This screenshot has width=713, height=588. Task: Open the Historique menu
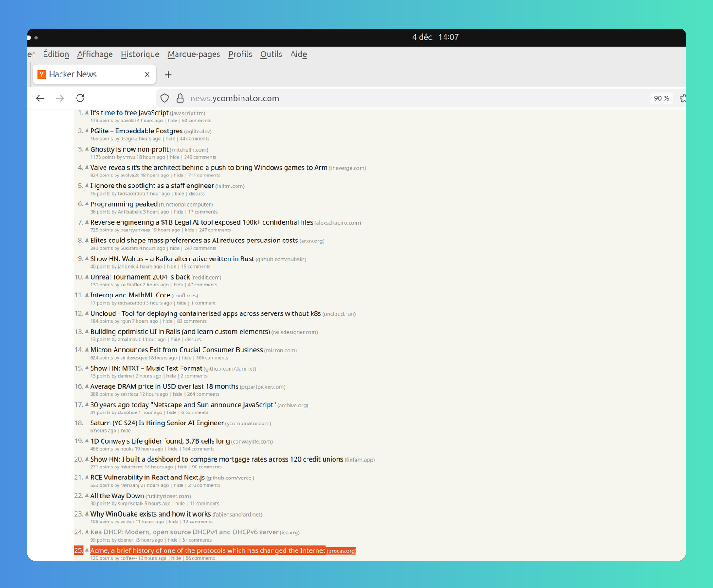(140, 54)
